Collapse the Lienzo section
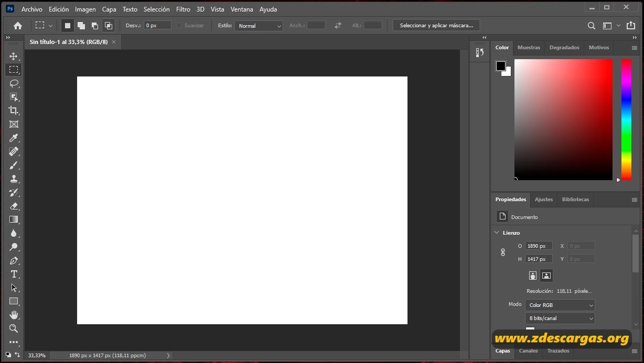This screenshot has width=644, height=363. (497, 233)
